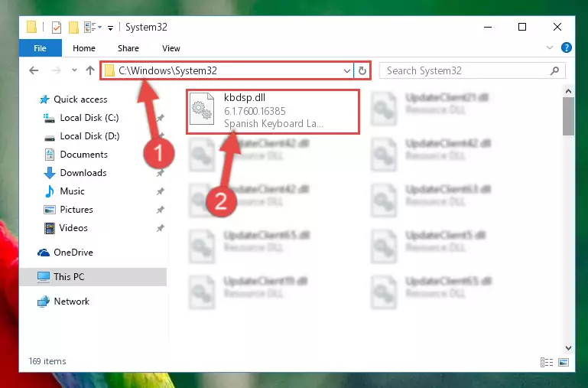Open the File menu tab
Viewport: 588px width, 388px height.
[40, 48]
